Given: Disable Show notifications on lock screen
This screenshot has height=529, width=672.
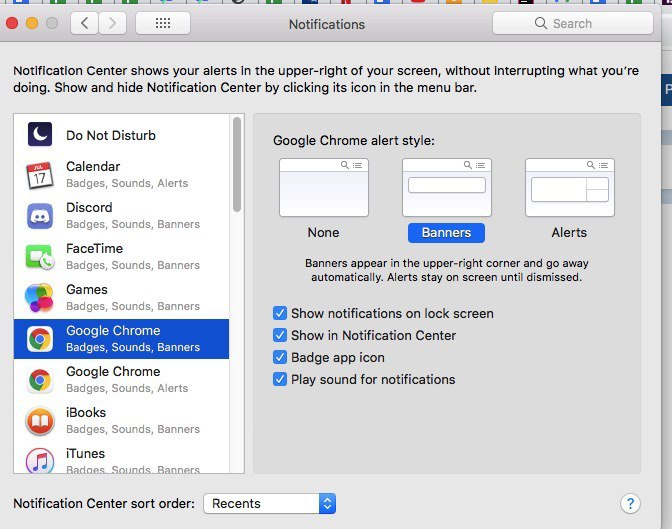Looking at the screenshot, I should [280, 314].
